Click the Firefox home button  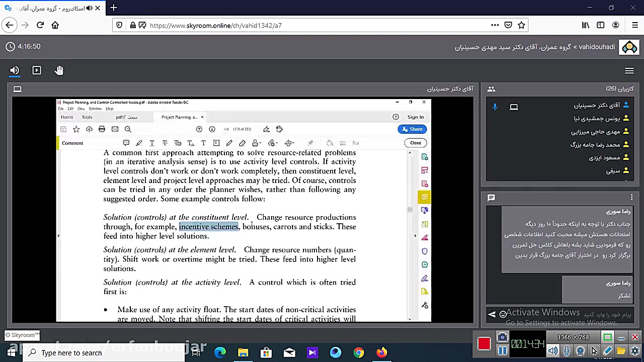pos(55,25)
